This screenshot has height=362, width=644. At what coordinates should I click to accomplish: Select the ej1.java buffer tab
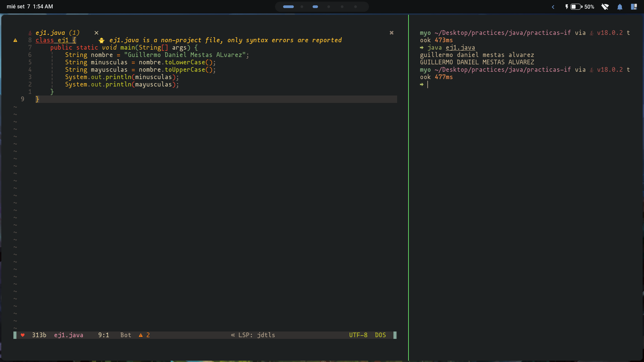click(57, 33)
